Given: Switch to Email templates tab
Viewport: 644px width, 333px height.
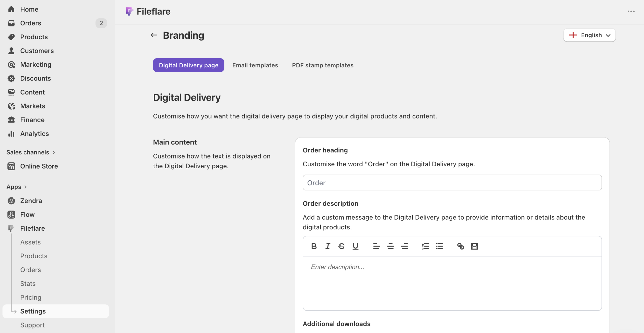Looking at the screenshot, I should [x=255, y=65].
